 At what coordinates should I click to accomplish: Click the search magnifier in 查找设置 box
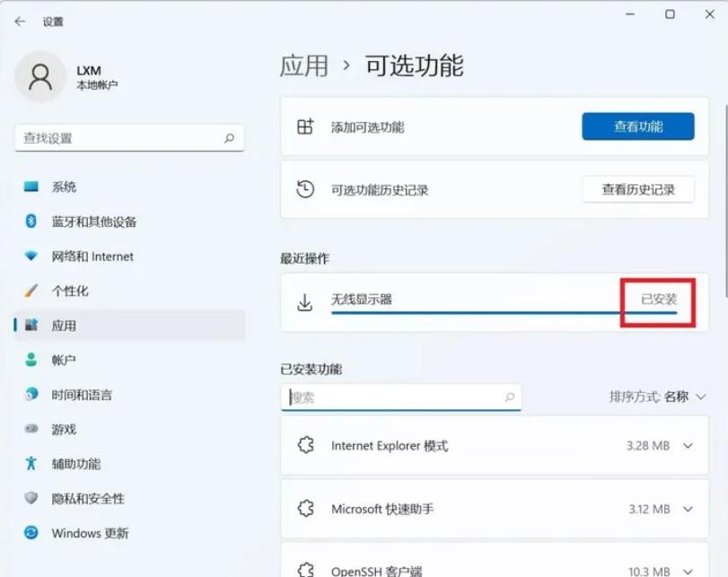(x=230, y=138)
